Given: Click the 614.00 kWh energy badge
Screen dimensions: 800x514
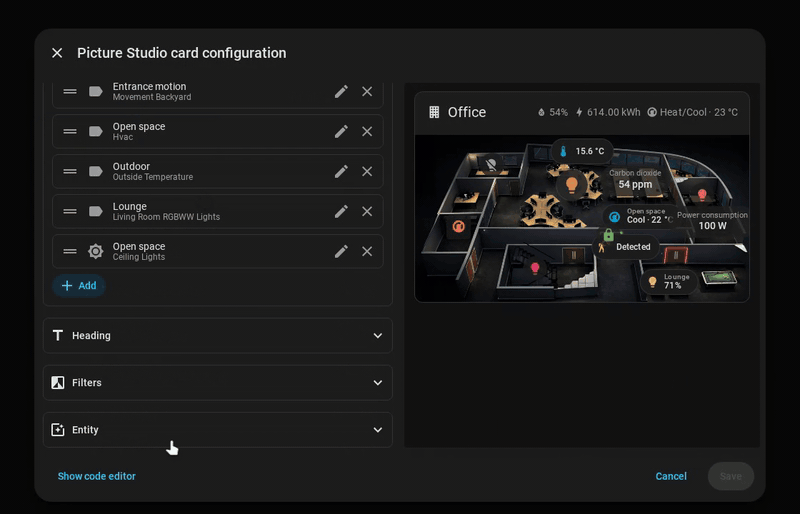Looking at the screenshot, I should 608,112.
